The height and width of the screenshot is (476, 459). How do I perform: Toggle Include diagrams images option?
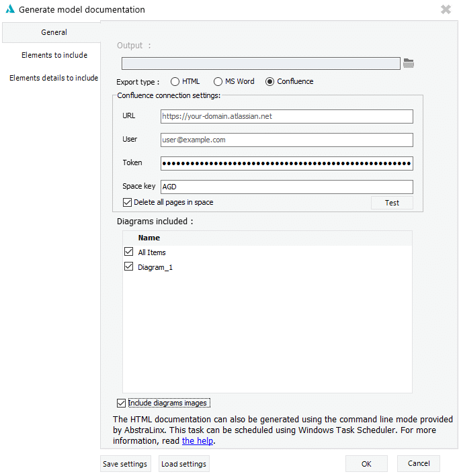point(122,403)
